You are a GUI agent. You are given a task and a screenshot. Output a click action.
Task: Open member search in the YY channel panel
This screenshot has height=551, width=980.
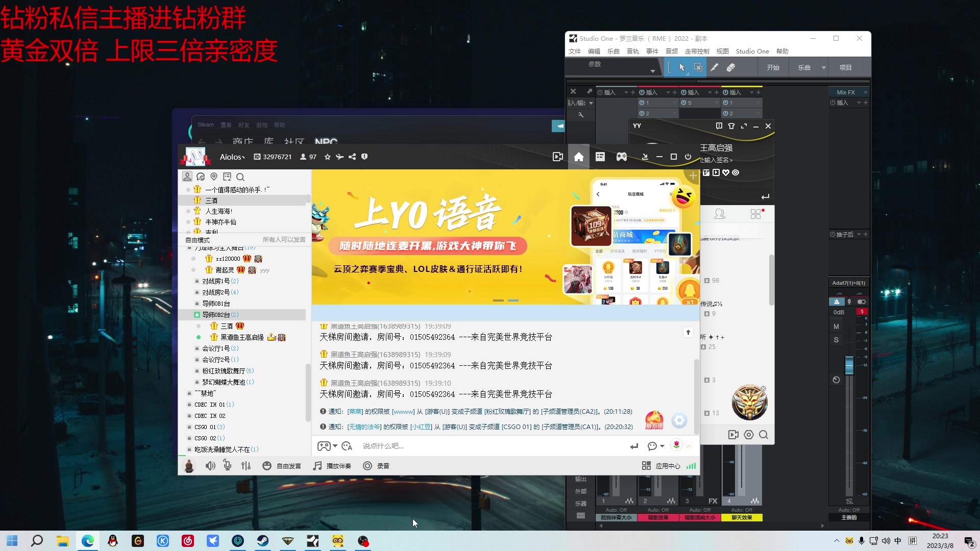click(240, 177)
